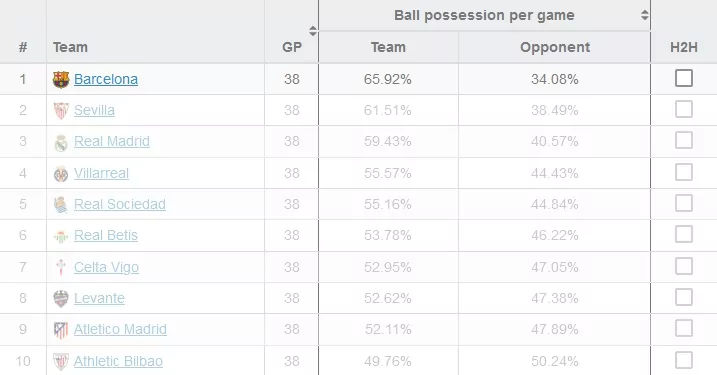The height and width of the screenshot is (375, 717).
Task: Click the Real Betis crest icon
Action: 61,236
